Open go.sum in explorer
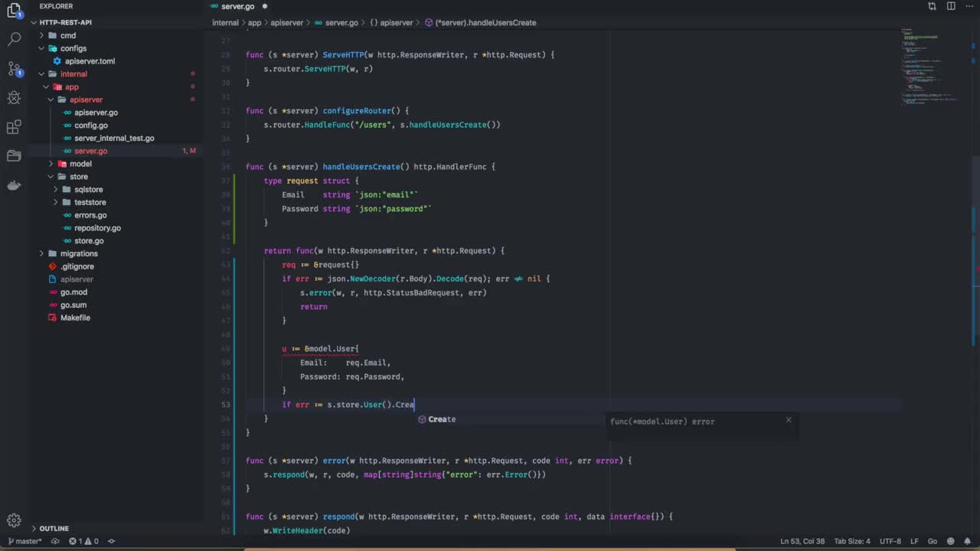Viewport: 980px width, 551px height. (x=73, y=305)
